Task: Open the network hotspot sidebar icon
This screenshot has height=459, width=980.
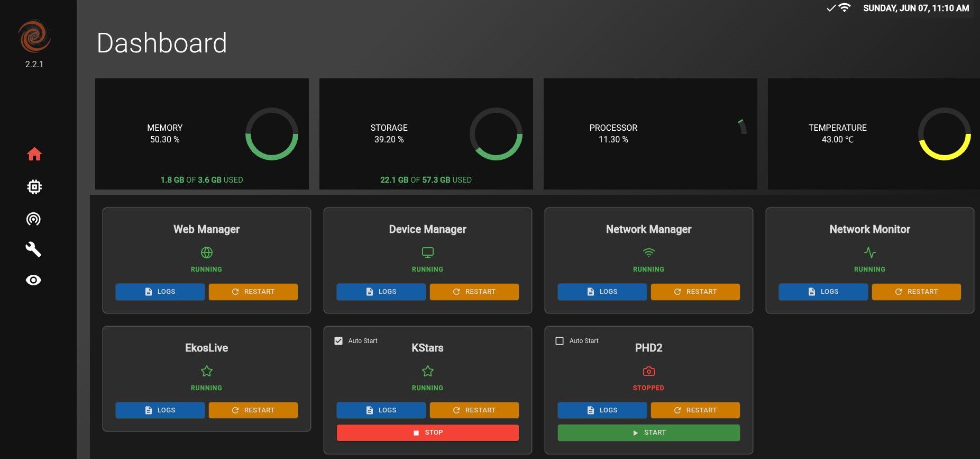Action: pos(33,219)
